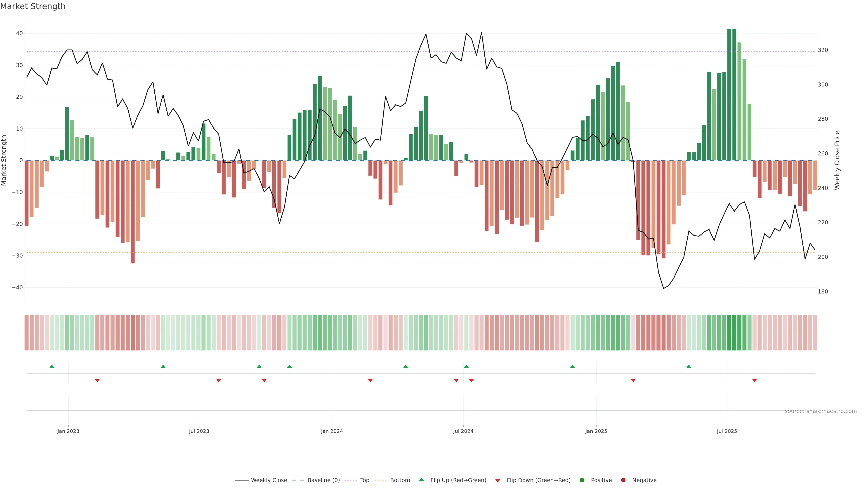Click the Jul 2025 x-axis label
The width and height of the screenshot is (868, 488).
[727, 432]
